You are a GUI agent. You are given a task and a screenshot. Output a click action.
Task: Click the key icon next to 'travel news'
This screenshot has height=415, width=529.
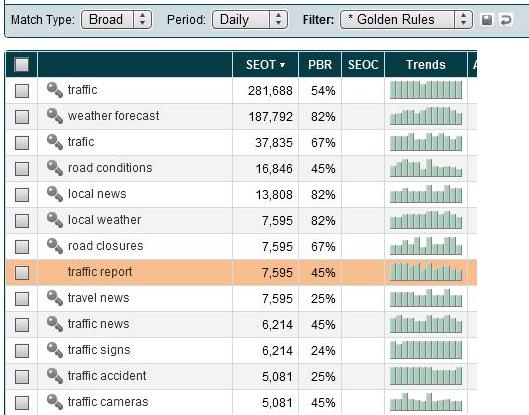point(55,298)
